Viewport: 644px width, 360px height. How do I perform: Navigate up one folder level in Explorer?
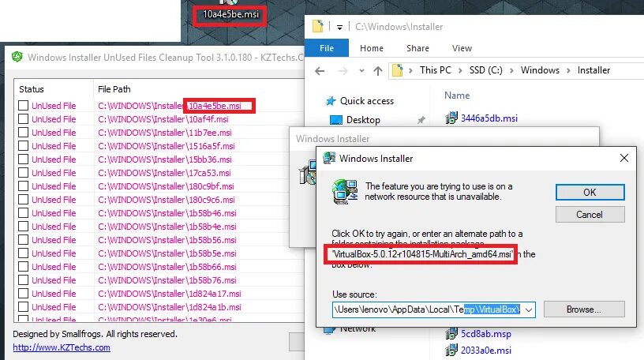coord(378,71)
